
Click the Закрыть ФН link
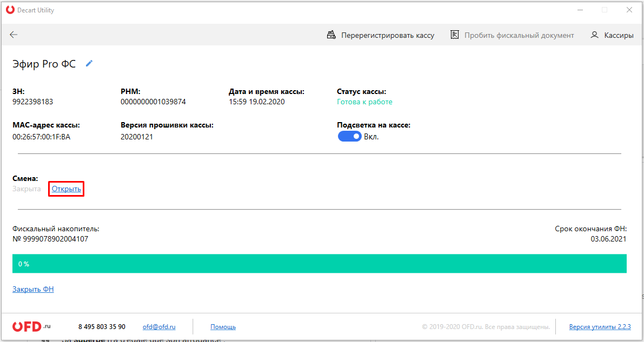point(34,289)
